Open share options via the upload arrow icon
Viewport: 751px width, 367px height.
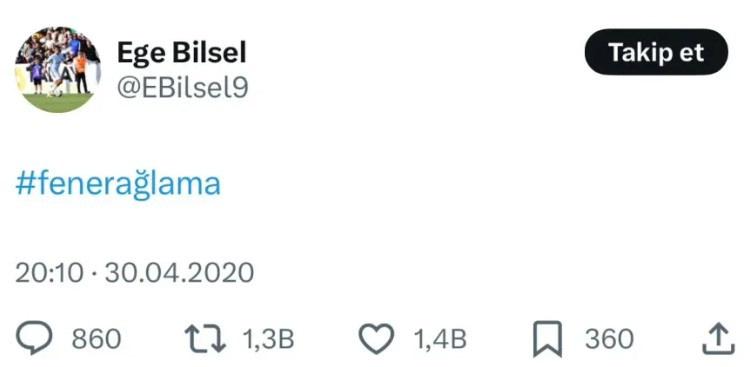[x=718, y=338]
